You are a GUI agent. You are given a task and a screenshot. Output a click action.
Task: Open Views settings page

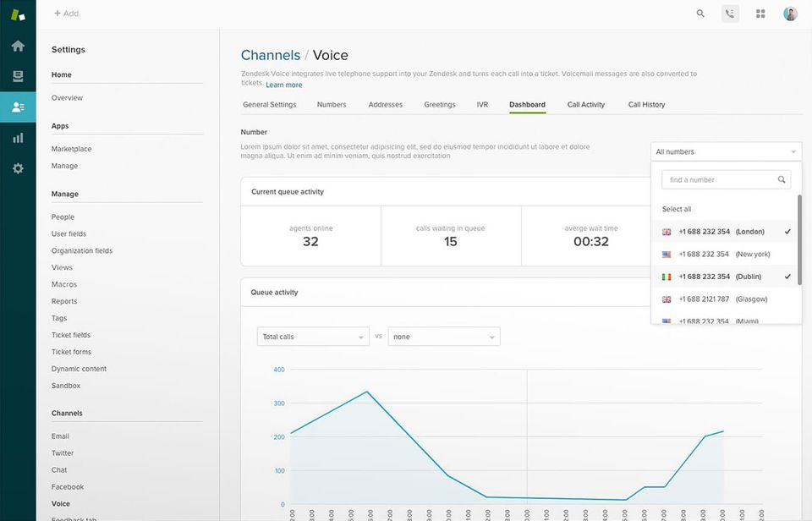[62, 268]
